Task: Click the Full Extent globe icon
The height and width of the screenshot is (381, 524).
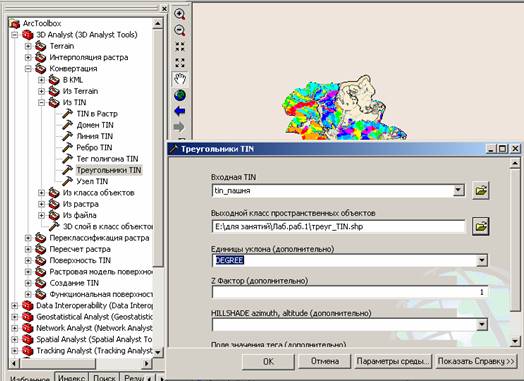Action: [180, 95]
